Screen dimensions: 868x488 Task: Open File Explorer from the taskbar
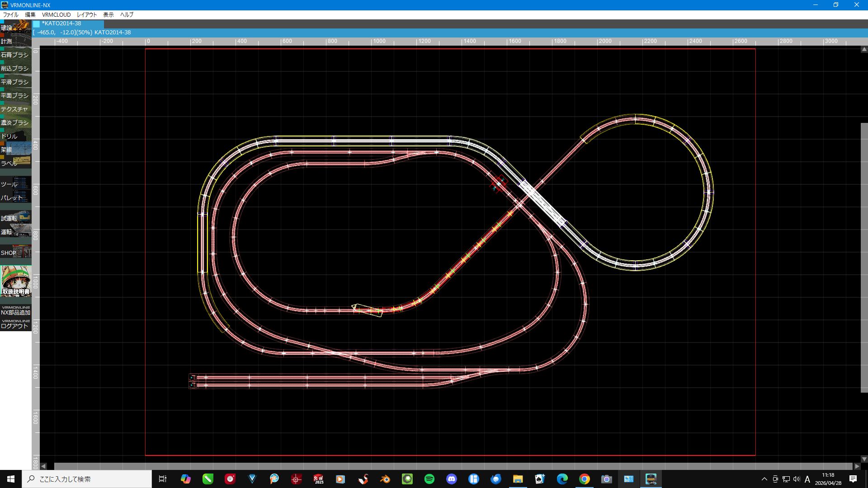518,479
